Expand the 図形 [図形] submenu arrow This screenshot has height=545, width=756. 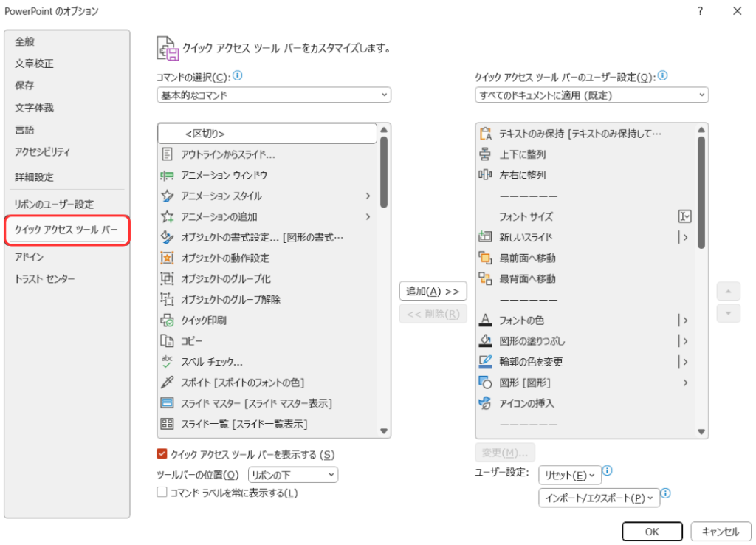click(685, 383)
